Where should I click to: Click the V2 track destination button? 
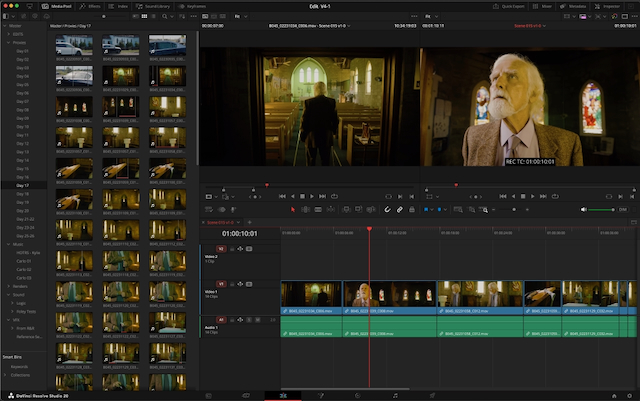click(x=221, y=249)
